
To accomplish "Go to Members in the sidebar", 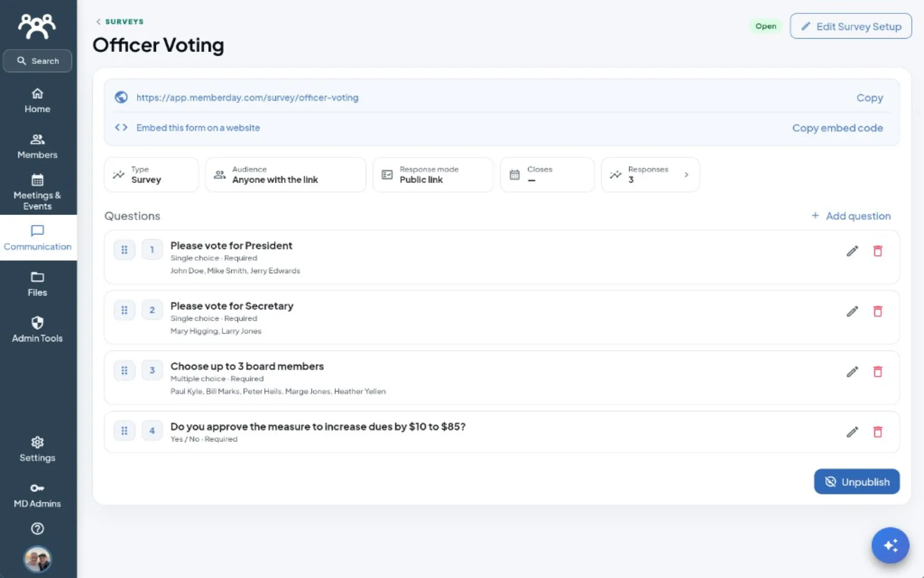I will click(x=37, y=146).
